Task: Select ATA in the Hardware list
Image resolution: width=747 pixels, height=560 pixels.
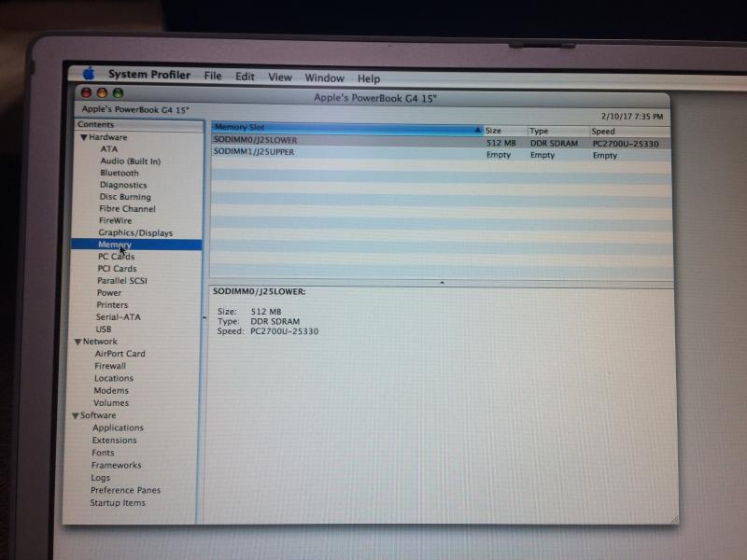Action: point(109,149)
